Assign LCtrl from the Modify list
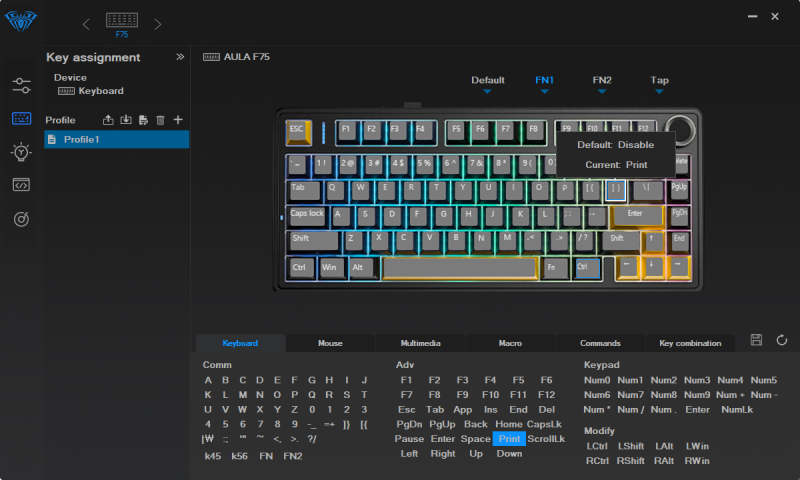 tap(597, 446)
